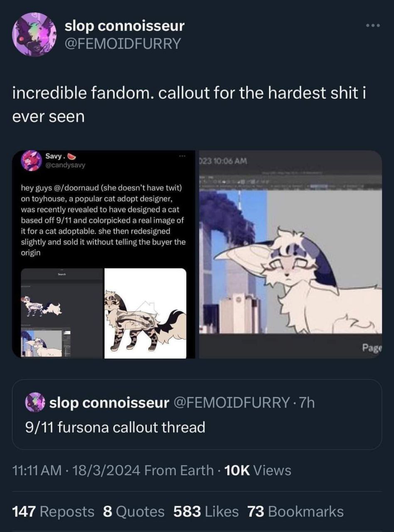Open the quoted 9/11 fursona callout thread

click(x=197, y=414)
